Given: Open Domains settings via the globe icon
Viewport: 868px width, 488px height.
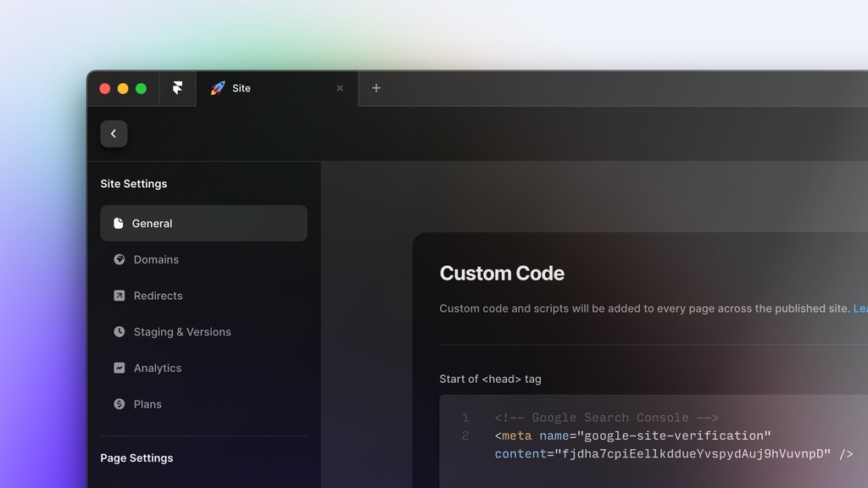Looking at the screenshot, I should coord(119,259).
